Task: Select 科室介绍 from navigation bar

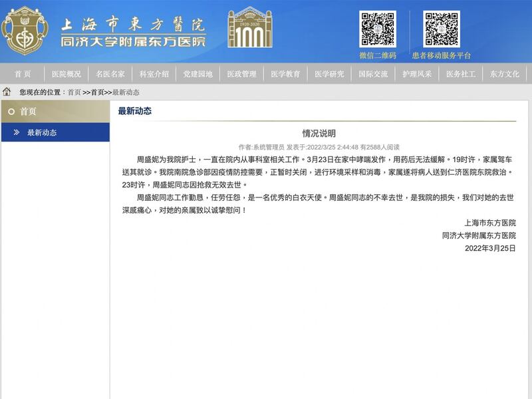Action: tap(154, 74)
